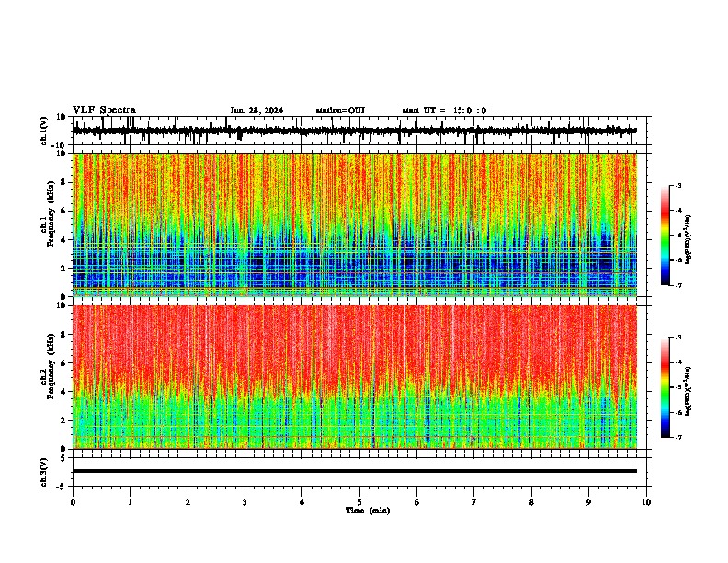Click the "-3" label on ch.1 color scale
Screen dimensions: 728x563
coord(677,185)
